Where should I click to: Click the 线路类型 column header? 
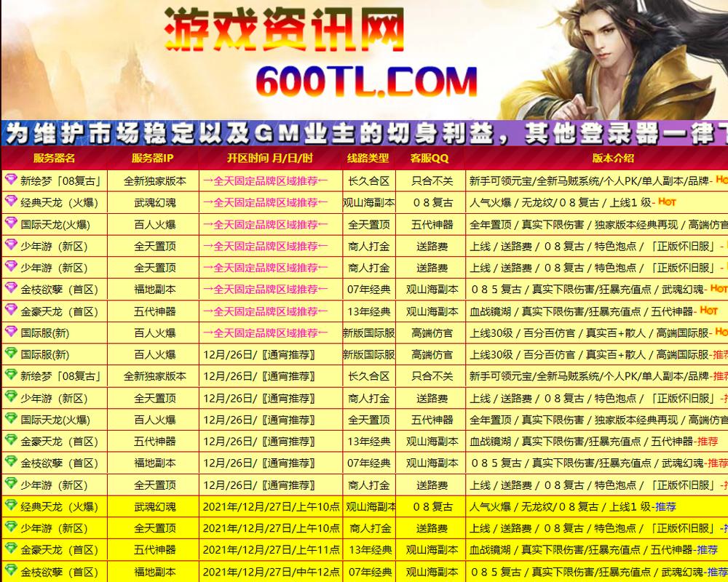pyautogui.click(x=368, y=159)
